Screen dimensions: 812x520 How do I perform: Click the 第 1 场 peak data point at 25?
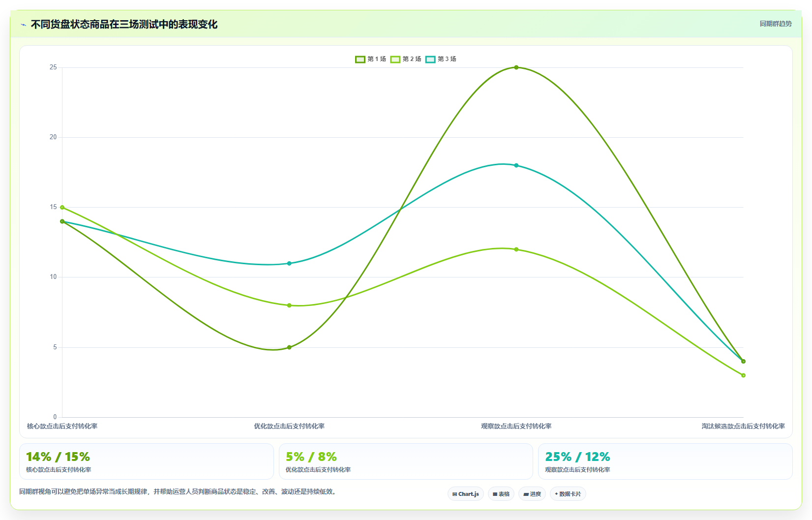pyautogui.click(x=516, y=67)
